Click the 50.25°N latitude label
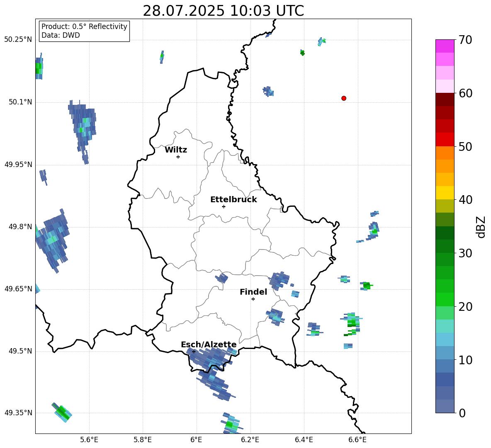 [18, 40]
